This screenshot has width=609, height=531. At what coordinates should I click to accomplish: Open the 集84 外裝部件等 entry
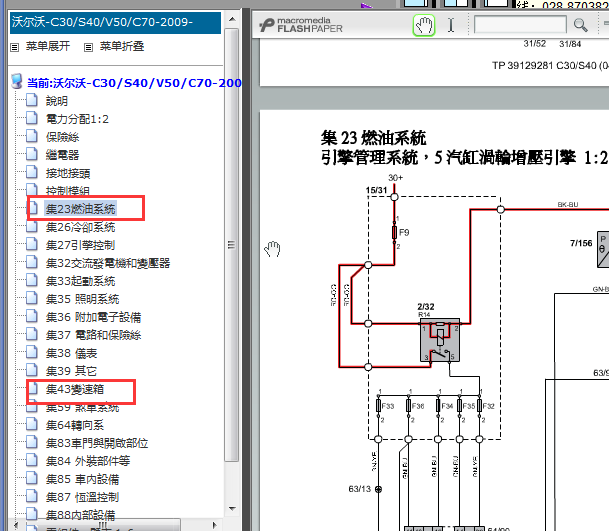88,461
